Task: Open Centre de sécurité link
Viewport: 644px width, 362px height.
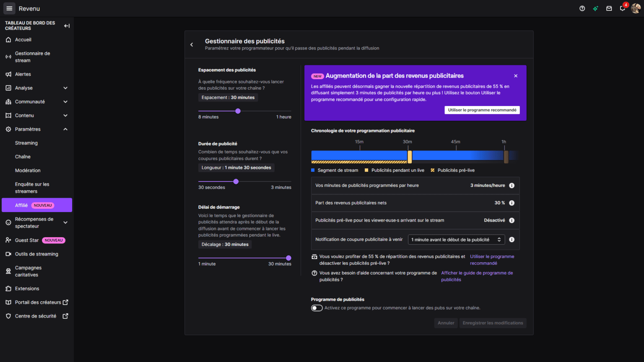Action: (x=36, y=316)
